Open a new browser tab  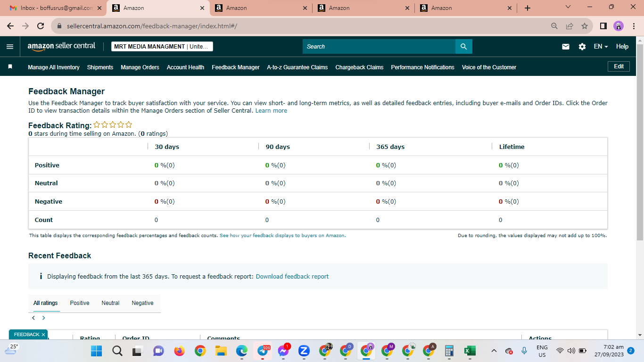pos(528,8)
